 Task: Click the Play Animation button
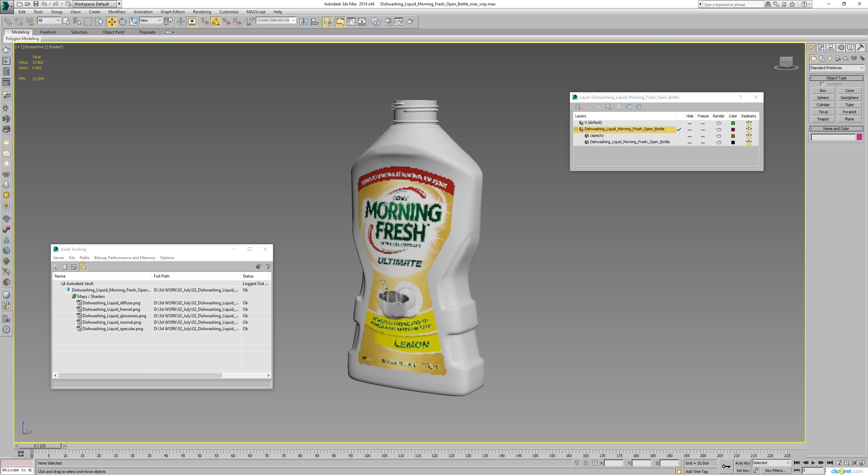[x=813, y=463]
